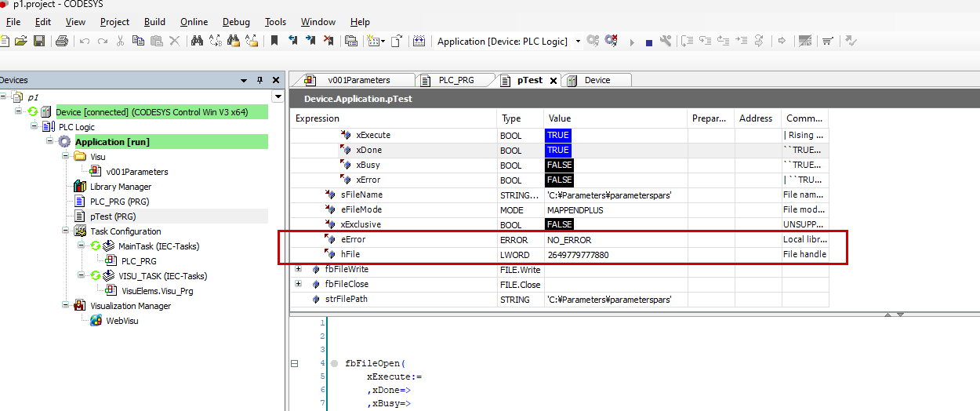
Task: Select WebVisu in the device tree
Action: [x=122, y=321]
